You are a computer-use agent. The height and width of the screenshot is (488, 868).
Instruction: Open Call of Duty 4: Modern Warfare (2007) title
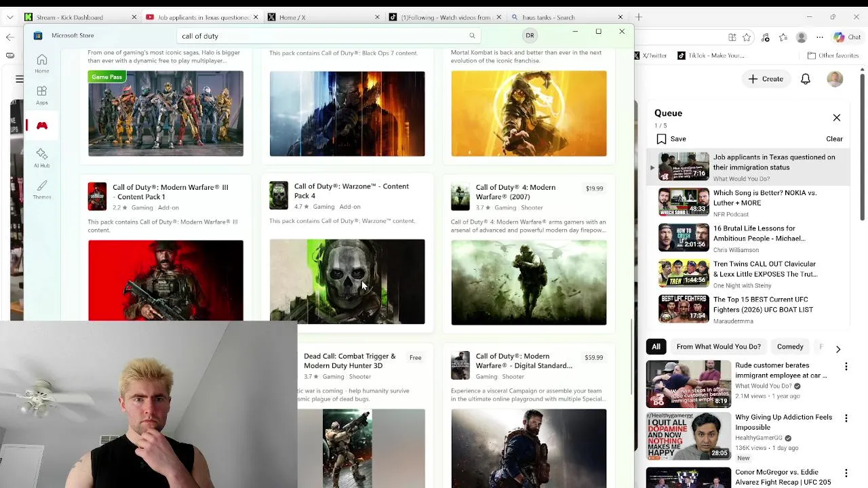click(515, 192)
